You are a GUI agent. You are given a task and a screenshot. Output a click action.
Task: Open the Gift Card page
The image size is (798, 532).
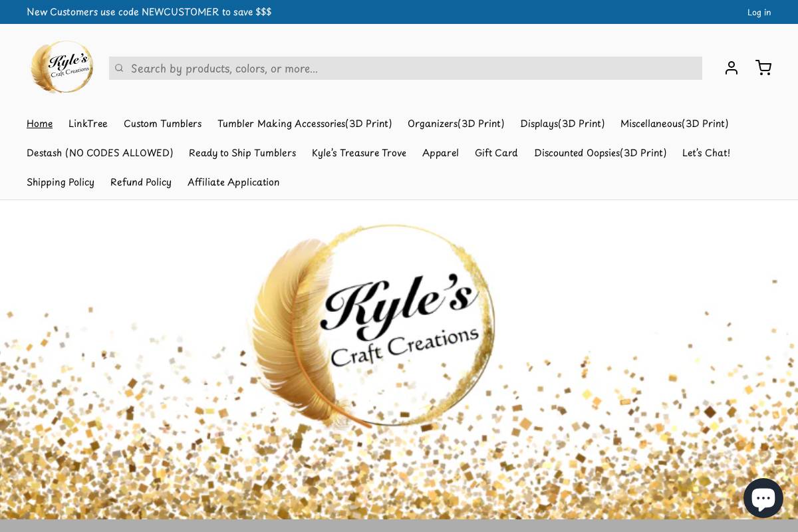coord(496,153)
